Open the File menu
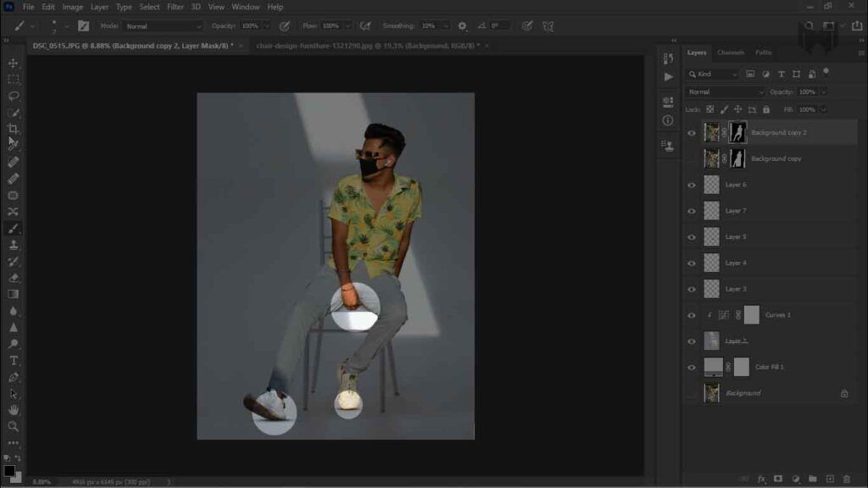Screen dimensions: 868x488 [x=28, y=7]
